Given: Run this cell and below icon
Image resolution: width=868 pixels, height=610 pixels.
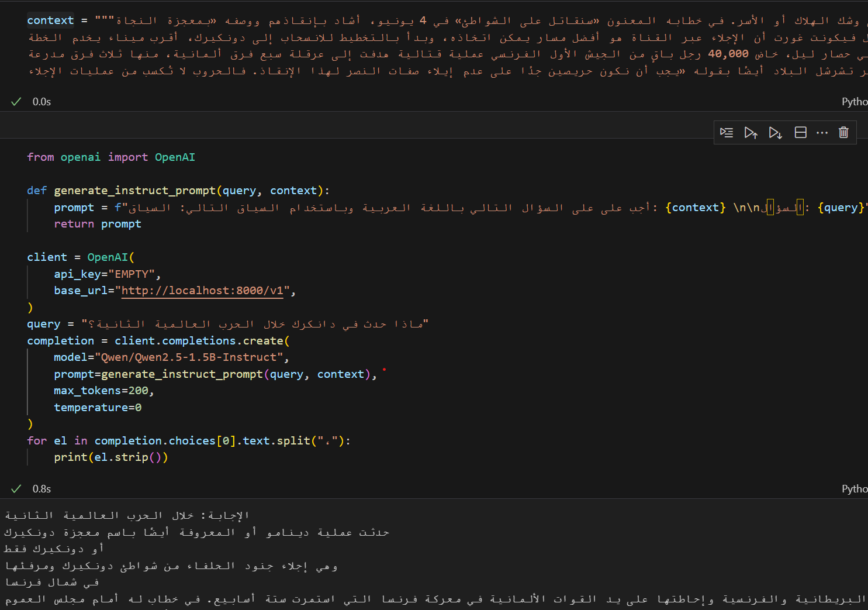Looking at the screenshot, I should [x=776, y=133].
